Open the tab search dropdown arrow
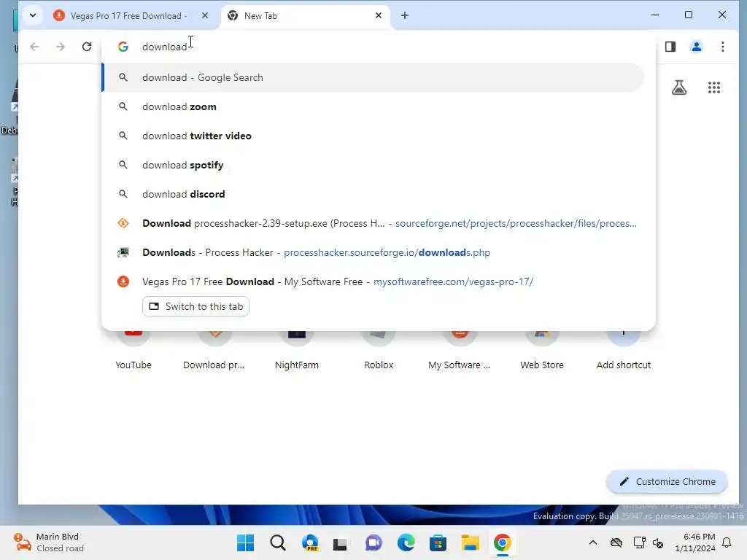The image size is (747, 560). 32,15
